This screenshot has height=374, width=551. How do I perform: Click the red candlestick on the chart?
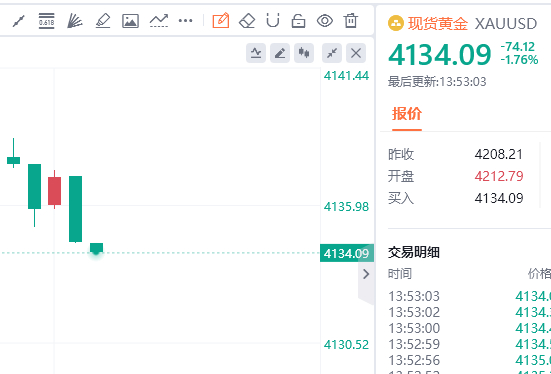click(54, 191)
